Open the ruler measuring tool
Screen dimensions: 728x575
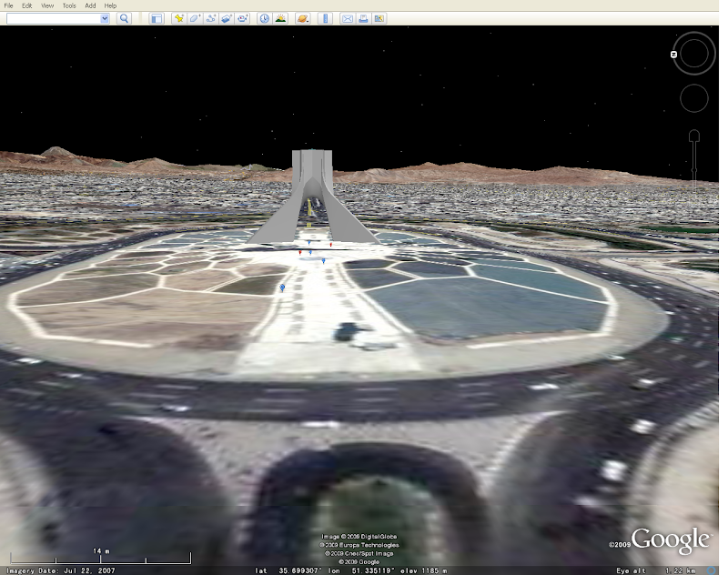click(325, 18)
